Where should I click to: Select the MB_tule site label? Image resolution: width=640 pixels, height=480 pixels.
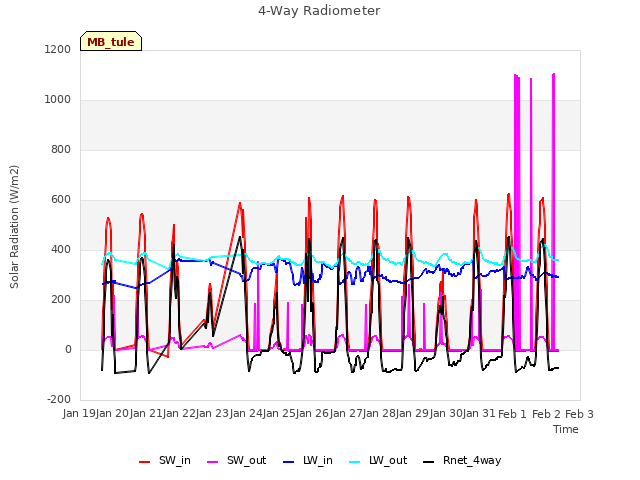(x=111, y=41)
